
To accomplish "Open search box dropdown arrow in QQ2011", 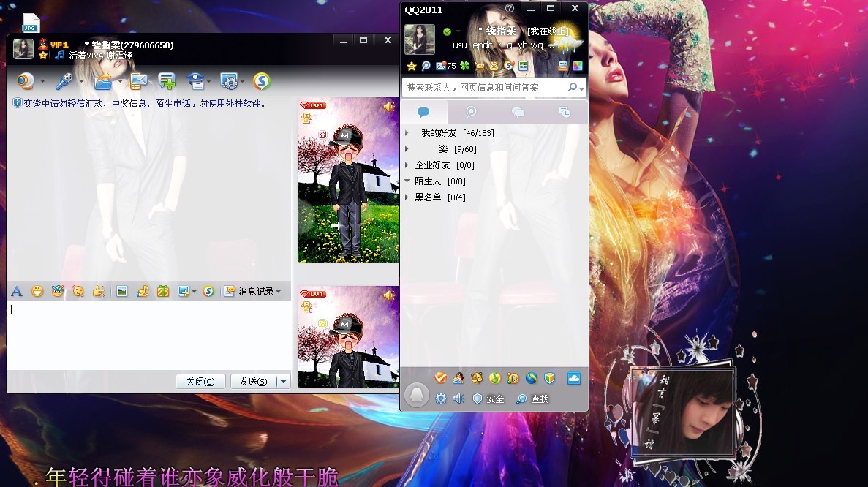I will [581, 88].
